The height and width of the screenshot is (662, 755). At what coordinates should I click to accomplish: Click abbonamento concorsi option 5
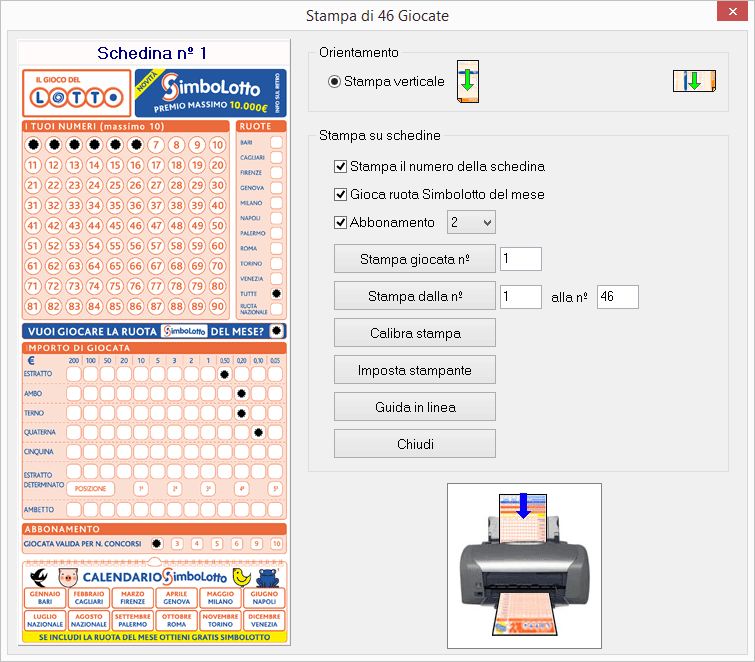point(217,544)
